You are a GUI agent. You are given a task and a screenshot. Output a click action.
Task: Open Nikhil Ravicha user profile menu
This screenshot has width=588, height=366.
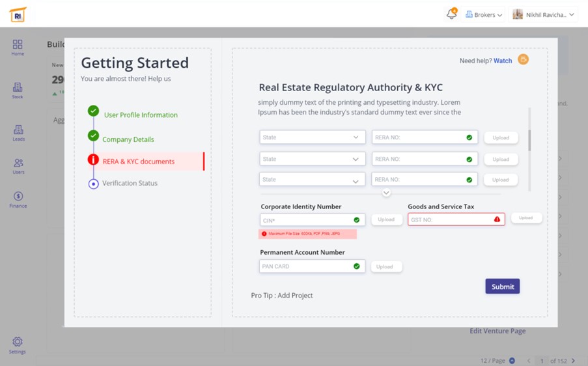click(x=543, y=14)
